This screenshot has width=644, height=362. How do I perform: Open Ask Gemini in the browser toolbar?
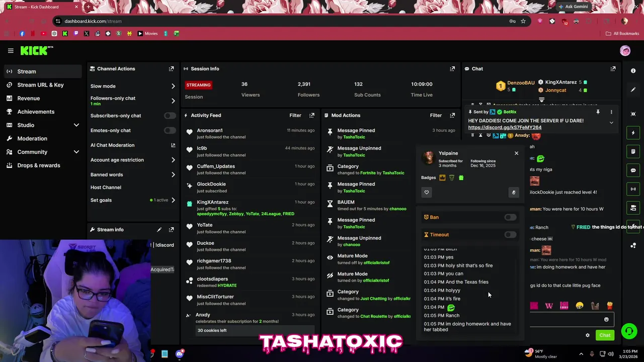[573, 7]
